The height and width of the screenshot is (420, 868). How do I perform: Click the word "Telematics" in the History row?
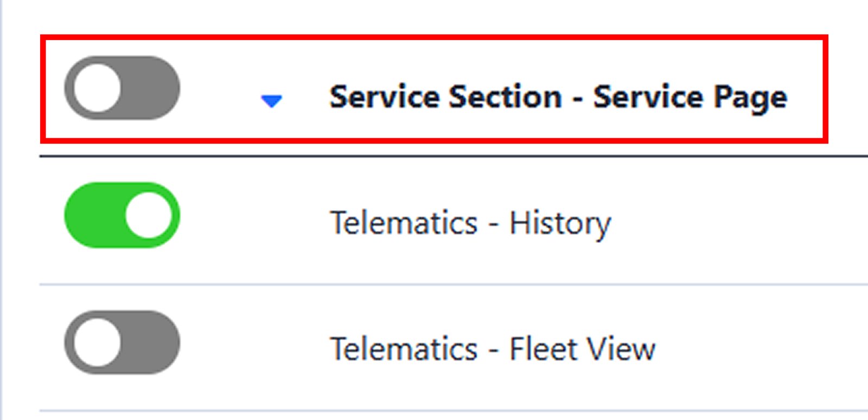pyautogui.click(x=404, y=223)
